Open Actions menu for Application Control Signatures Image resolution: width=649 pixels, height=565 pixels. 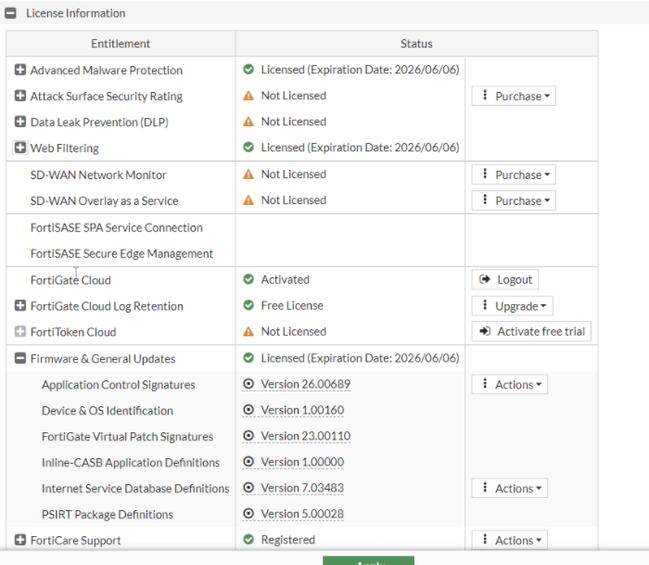(x=509, y=385)
